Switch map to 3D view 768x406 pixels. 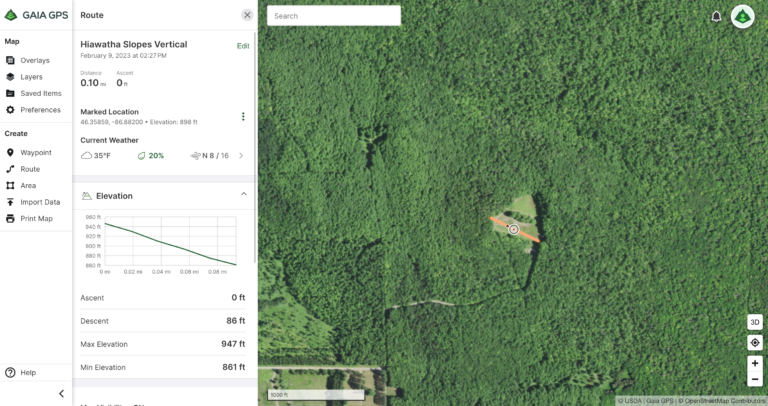click(x=755, y=322)
